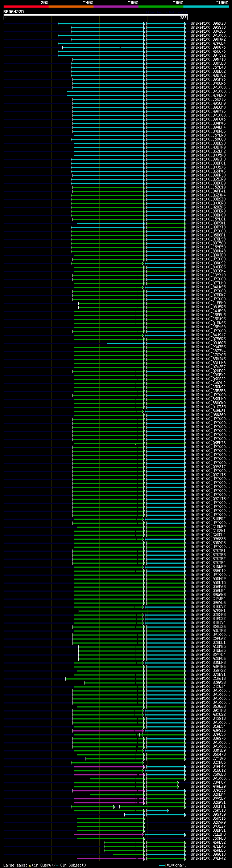The width and height of the screenshot is (232, 868).
Task: Click the green ~80% identity legend bar
Action: (x=161, y=7)
